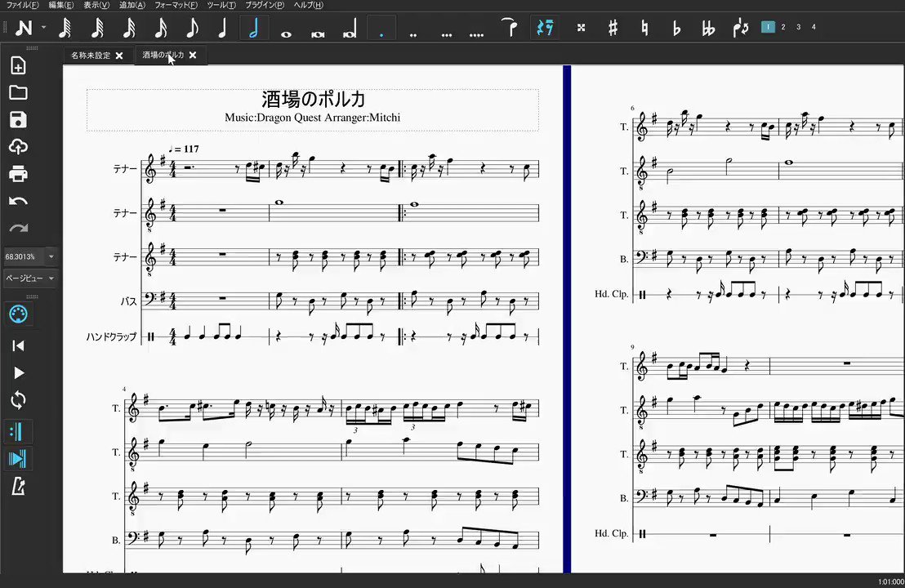Open the フォーマット menu

(x=176, y=5)
